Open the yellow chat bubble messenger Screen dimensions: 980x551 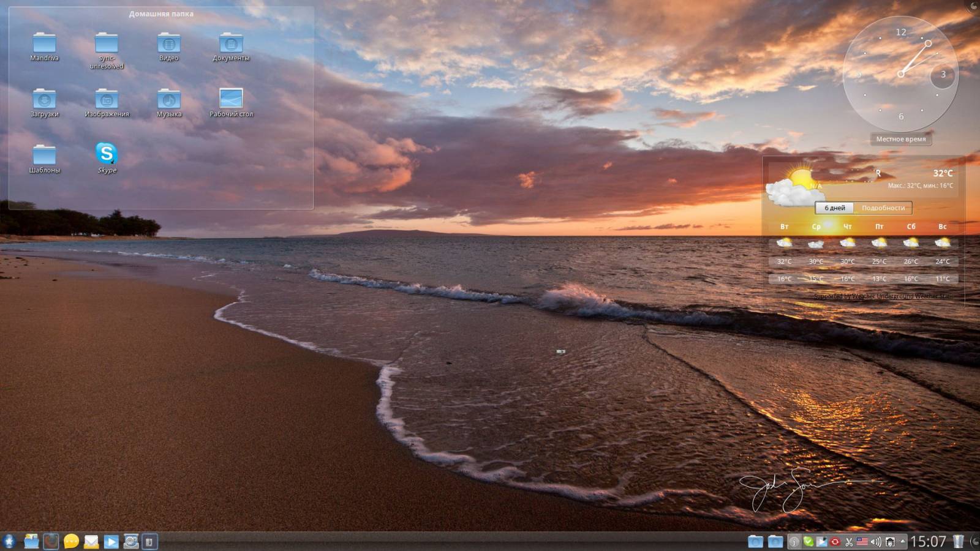[71, 541]
